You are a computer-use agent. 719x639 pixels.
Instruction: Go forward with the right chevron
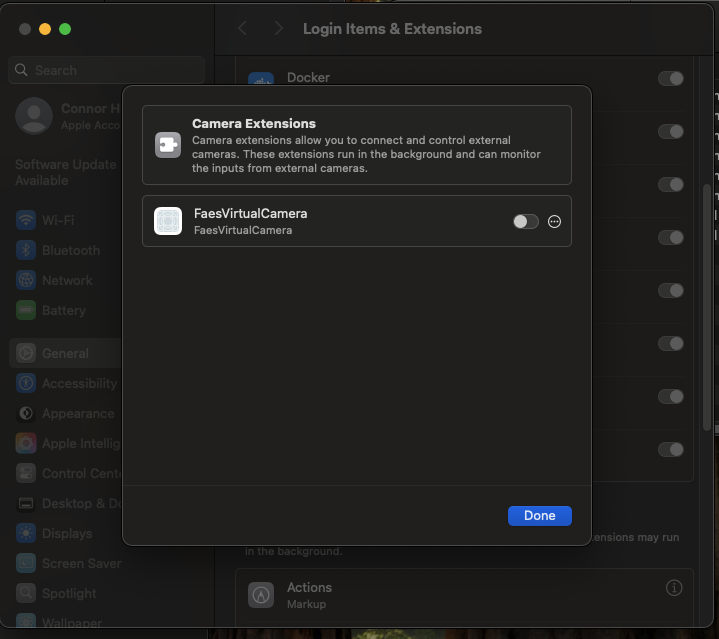[x=278, y=29]
